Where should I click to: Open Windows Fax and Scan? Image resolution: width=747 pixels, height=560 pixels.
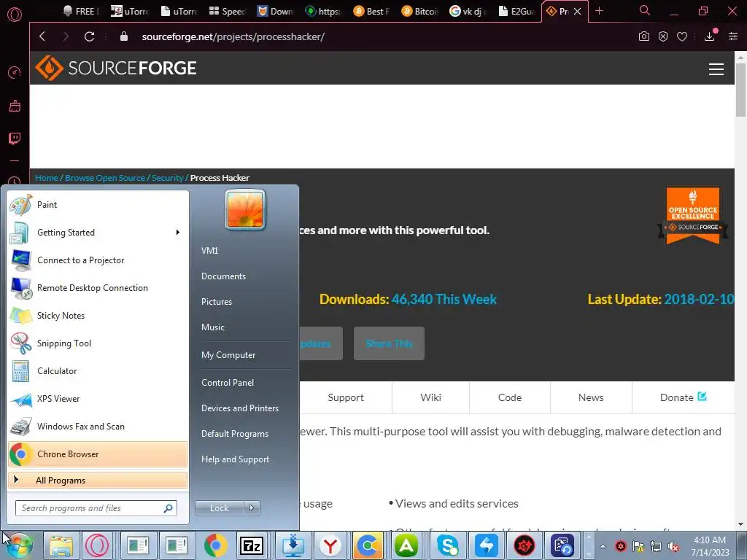point(98,426)
